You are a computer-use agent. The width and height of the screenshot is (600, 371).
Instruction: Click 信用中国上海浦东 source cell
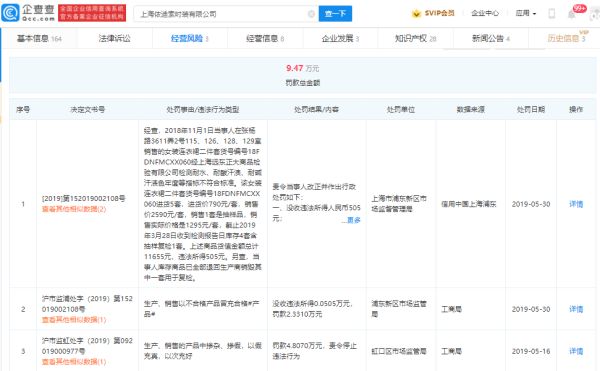[469, 204]
